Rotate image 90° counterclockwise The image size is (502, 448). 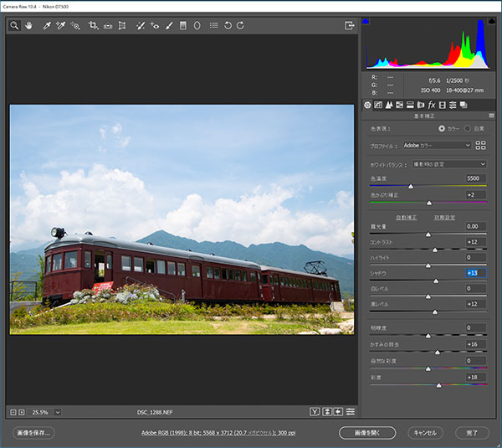[228, 25]
